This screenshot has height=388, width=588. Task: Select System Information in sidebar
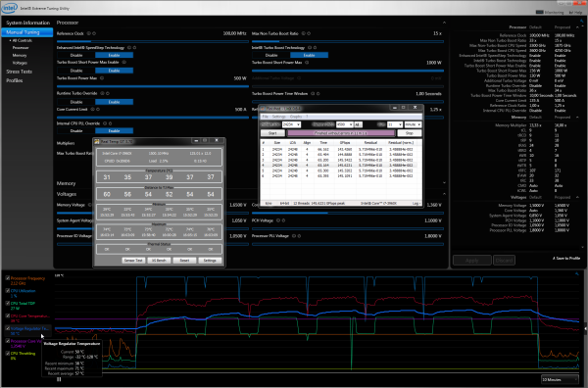coord(27,23)
